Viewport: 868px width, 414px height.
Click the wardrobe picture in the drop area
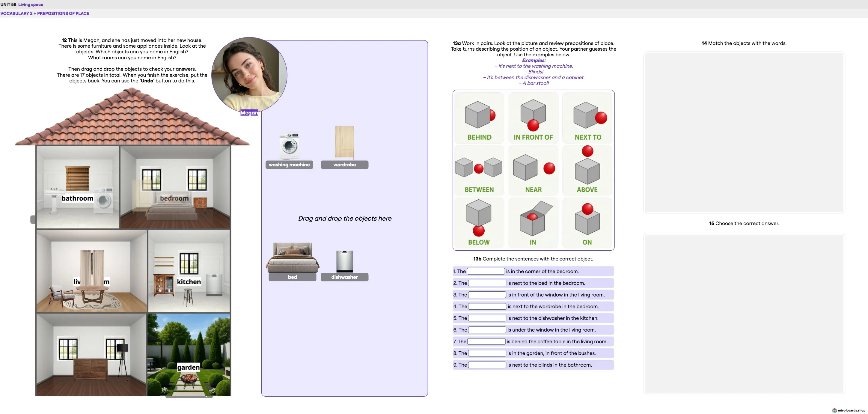(344, 142)
